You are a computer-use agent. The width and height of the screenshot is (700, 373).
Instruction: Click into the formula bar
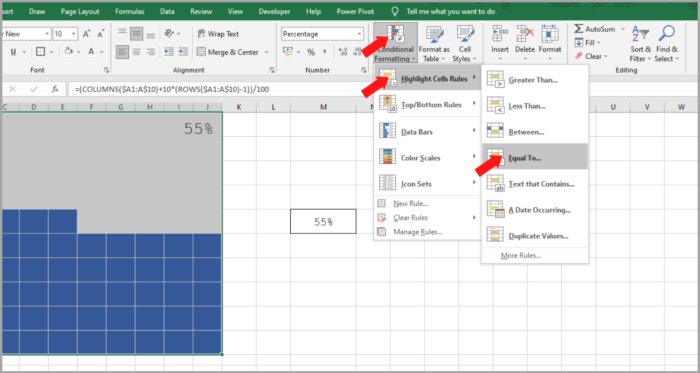point(382,89)
